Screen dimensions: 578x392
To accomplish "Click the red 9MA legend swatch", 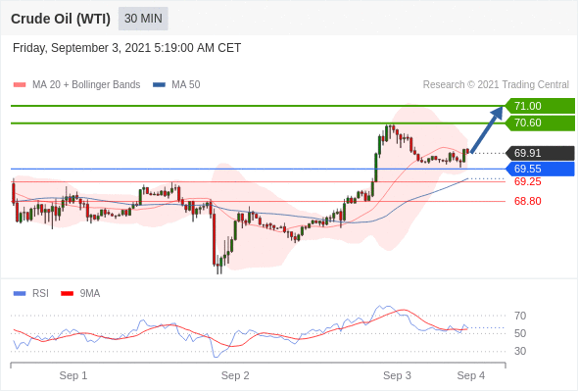I will (x=67, y=294).
